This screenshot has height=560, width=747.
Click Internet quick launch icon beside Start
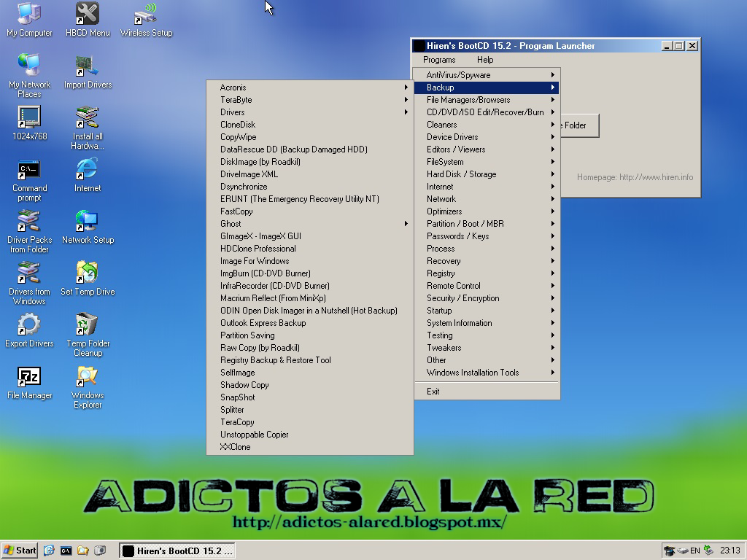pos(49,551)
